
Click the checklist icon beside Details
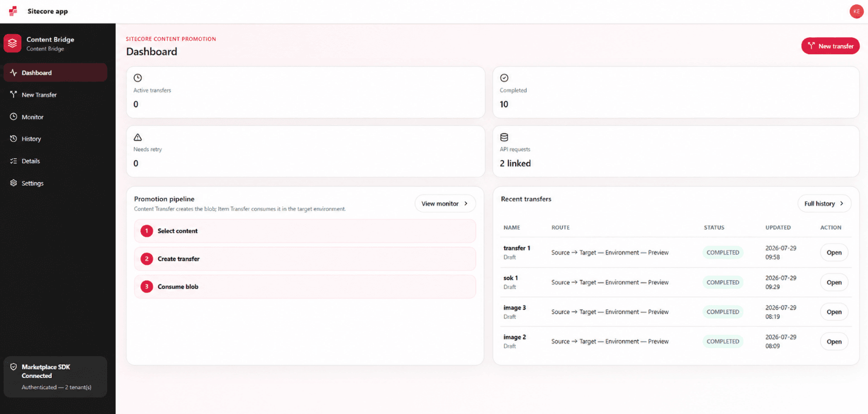pos(13,161)
